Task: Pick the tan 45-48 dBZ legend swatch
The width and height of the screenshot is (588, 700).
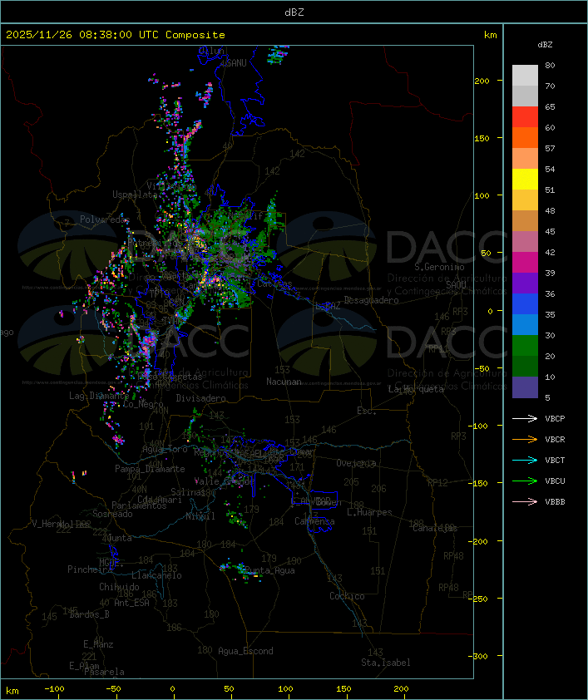Action: tap(525, 221)
